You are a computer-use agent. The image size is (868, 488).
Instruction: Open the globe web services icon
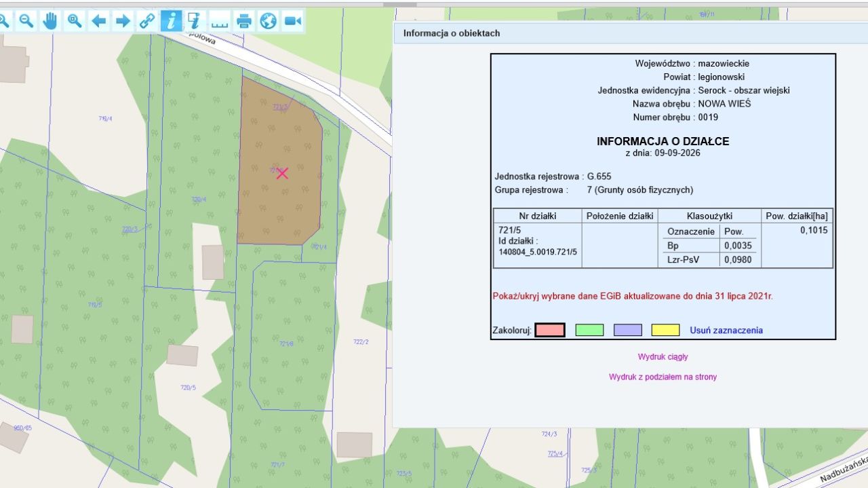tap(269, 21)
